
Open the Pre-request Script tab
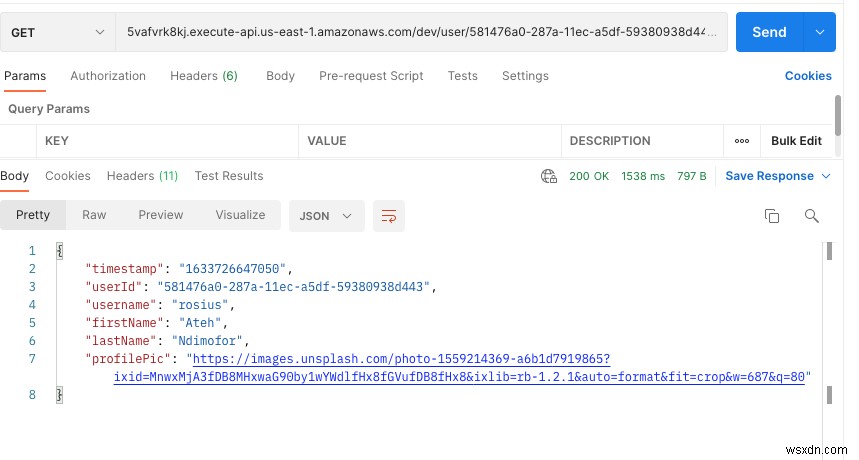pos(371,76)
